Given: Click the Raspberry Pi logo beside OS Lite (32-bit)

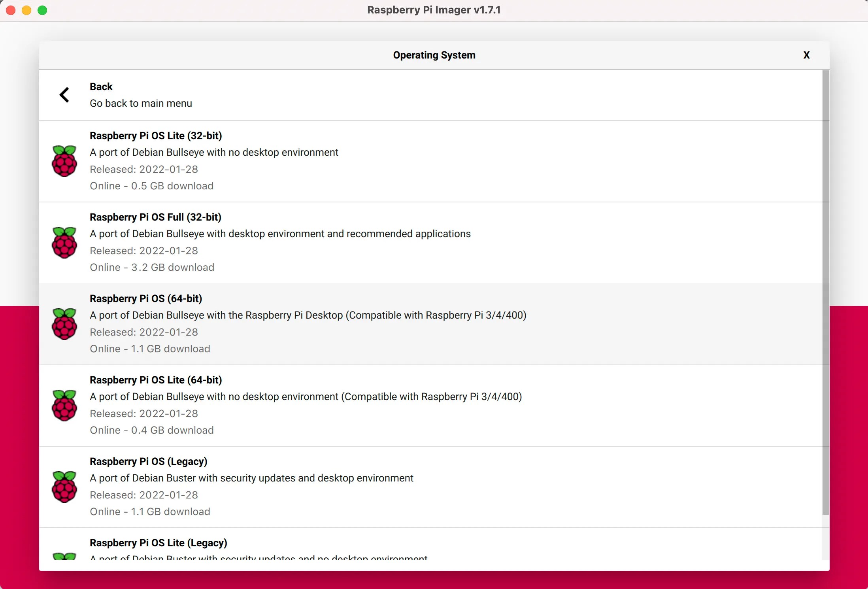Looking at the screenshot, I should (x=64, y=161).
